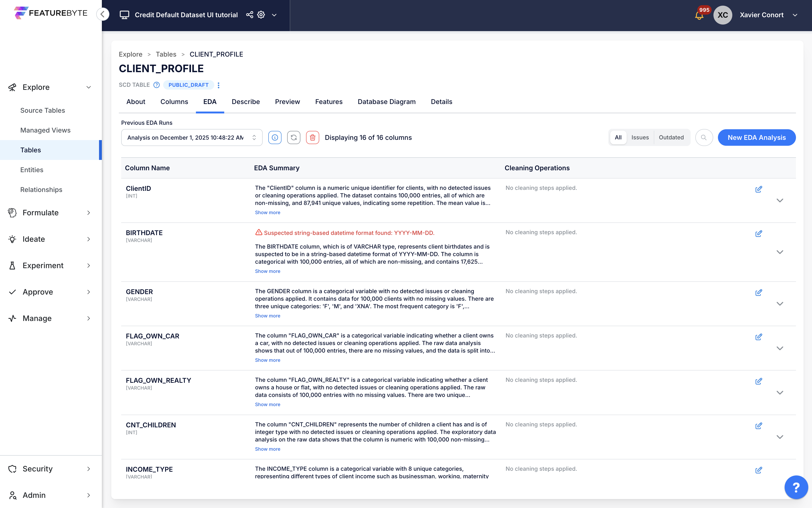This screenshot has height=508, width=812.
Task: Click the EDA run info icon
Action: coord(275,137)
